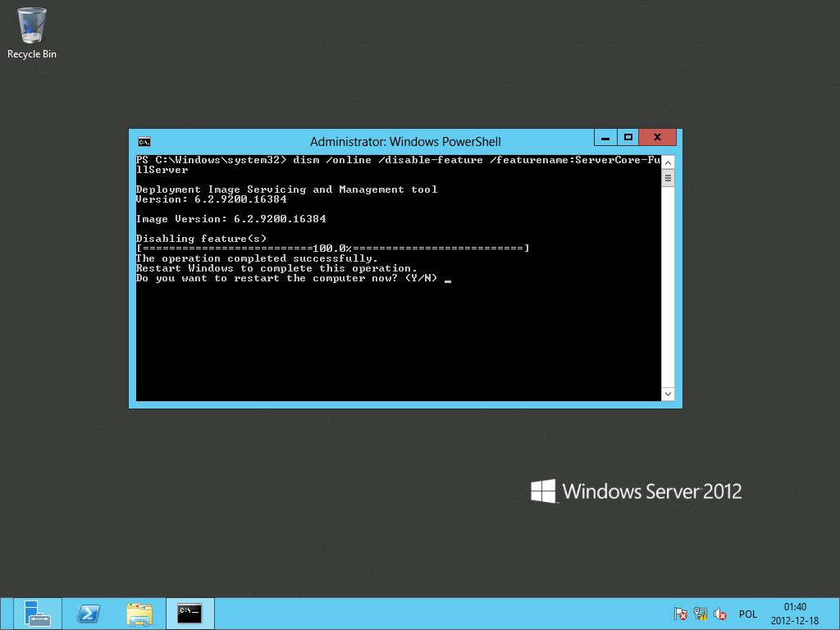Open PowerShell window system menu icon
Screen dimensions: 840x630
[x=144, y=142]
